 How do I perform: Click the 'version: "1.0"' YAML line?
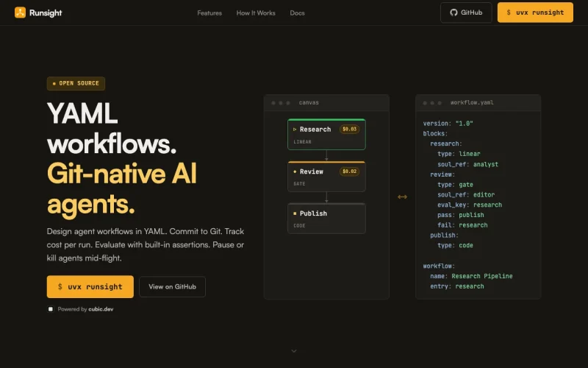[x=448, y=124]
